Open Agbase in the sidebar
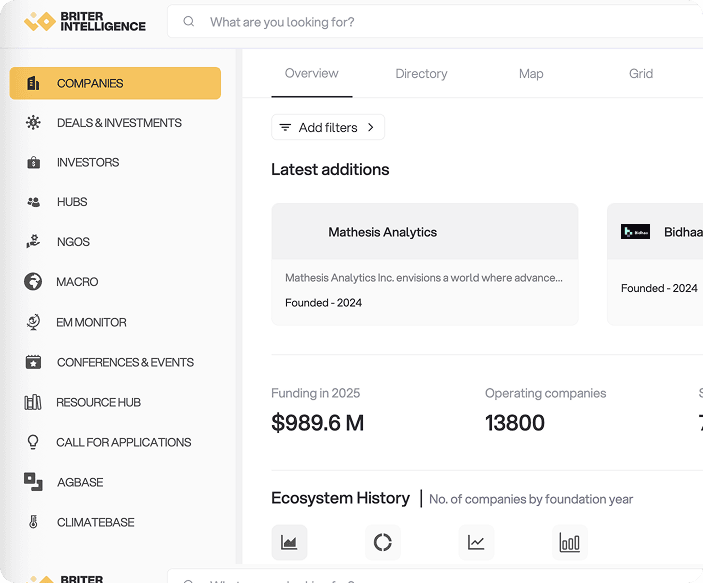The image size is (703, 583). (x=80, y=482)
